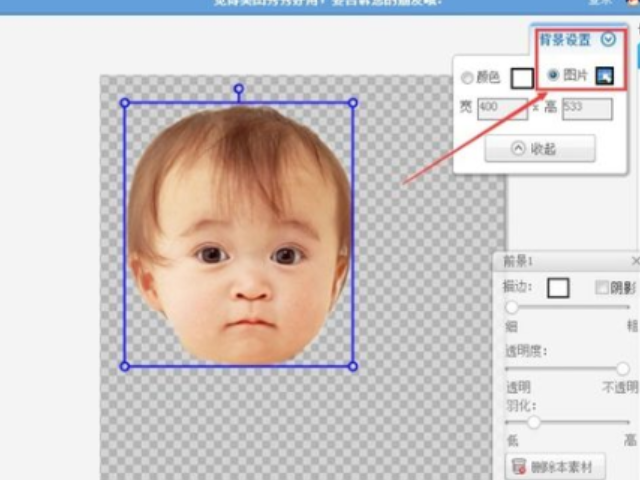
Task: Click the 高 height input field
Action: tap(587, 108)
